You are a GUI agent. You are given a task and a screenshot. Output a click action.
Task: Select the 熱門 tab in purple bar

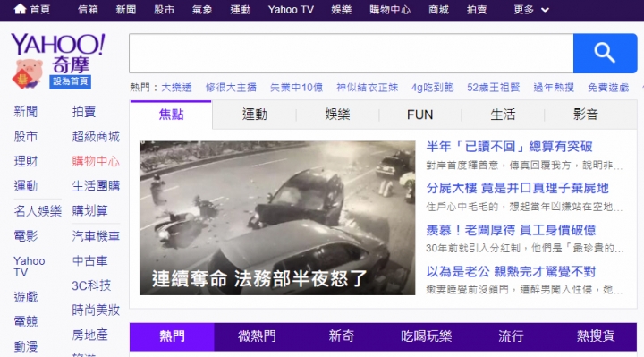(172, 336)
